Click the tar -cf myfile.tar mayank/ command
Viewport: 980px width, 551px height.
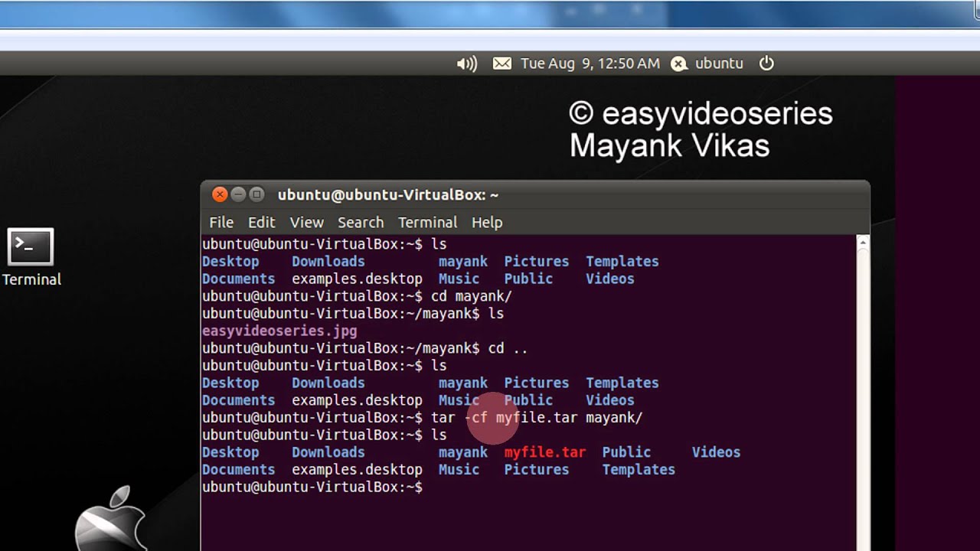[x=537, y=418]
